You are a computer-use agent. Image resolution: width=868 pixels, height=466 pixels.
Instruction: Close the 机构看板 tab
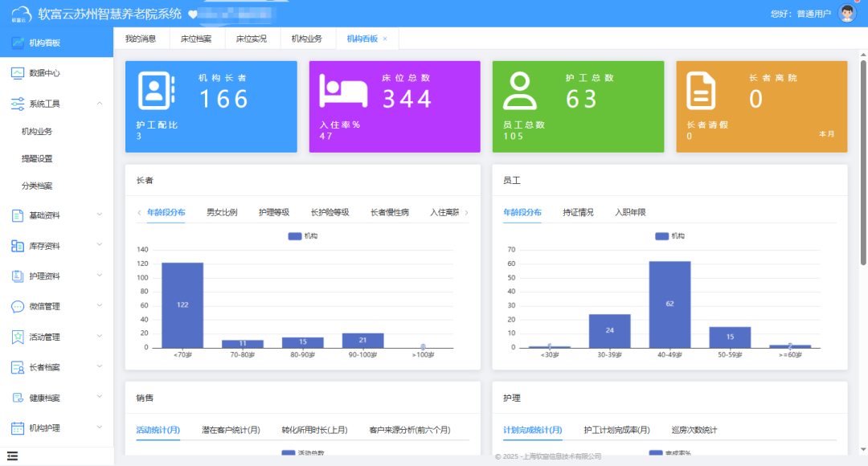(385, 39)
